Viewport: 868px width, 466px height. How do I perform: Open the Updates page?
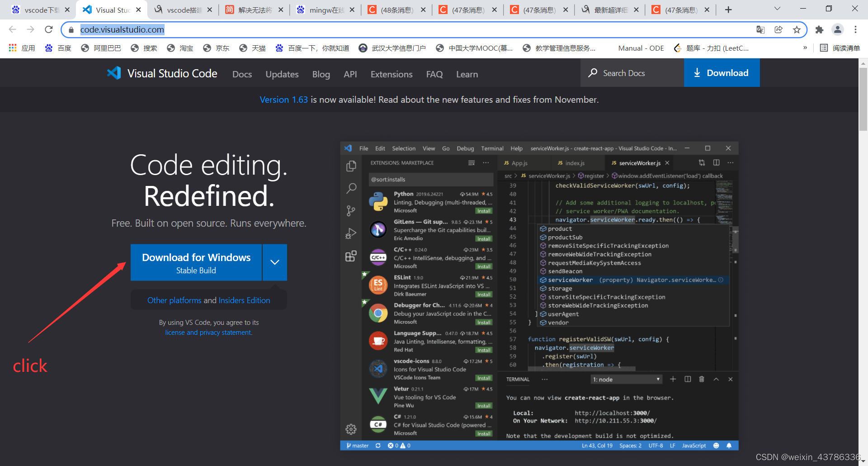click(x=282, y=74)
